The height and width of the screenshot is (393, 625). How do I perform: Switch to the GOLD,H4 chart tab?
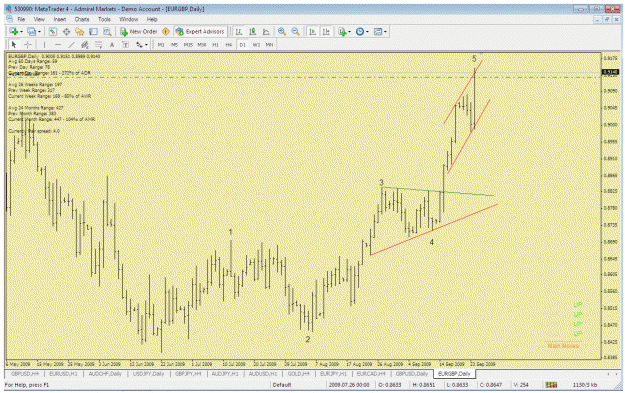coord(299,374)
